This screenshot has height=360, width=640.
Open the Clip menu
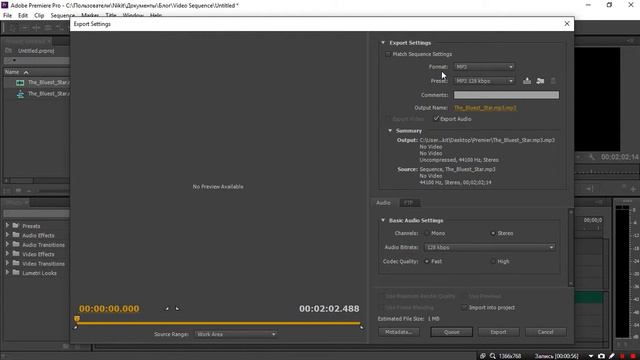[39, 16]
